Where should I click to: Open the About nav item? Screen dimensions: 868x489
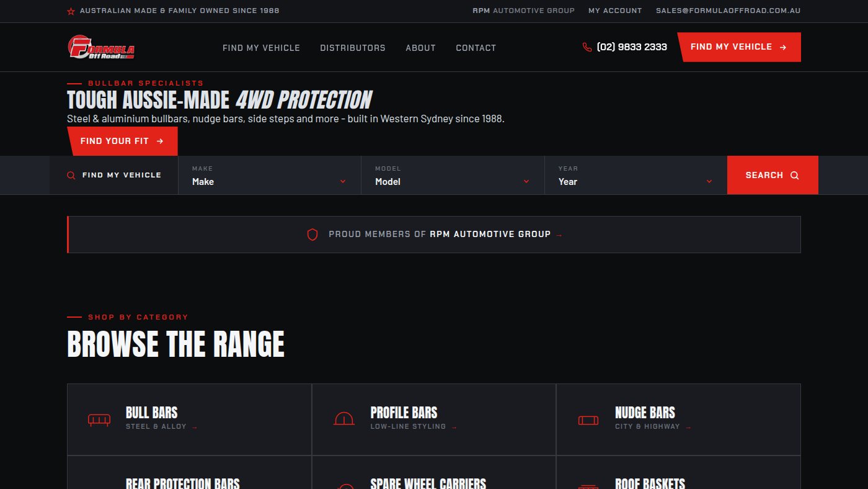(x=420, y=48)
